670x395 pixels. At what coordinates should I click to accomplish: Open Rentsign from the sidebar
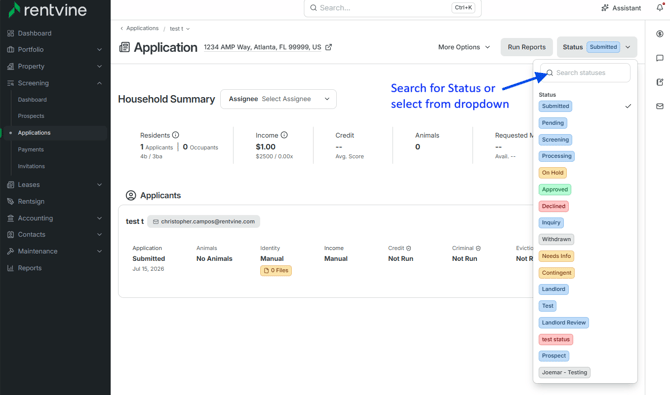[x=26, y=201]
